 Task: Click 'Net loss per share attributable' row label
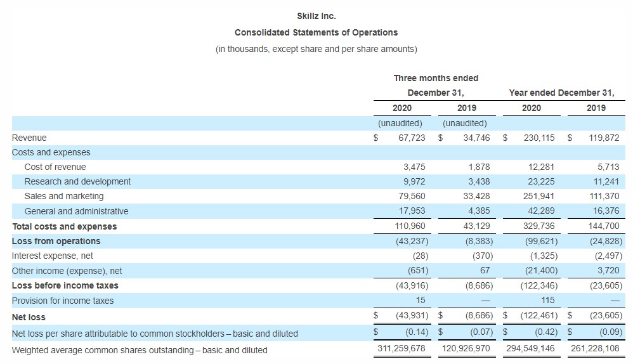coord(155,334)
